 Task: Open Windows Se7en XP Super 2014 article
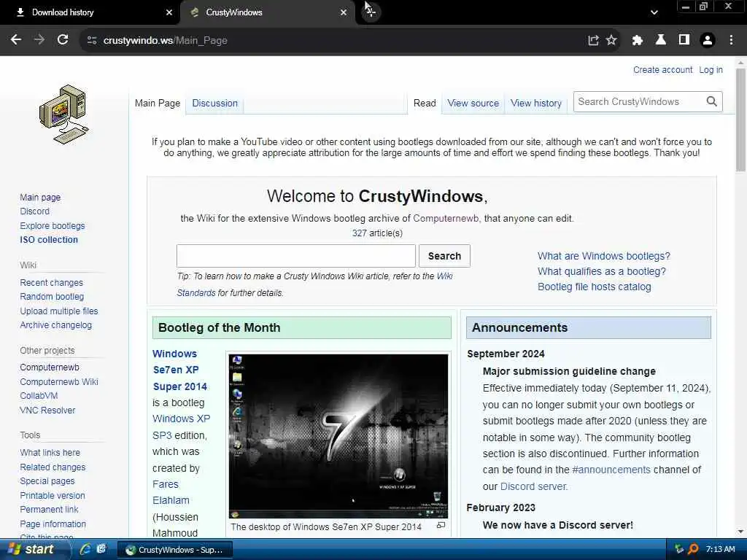coord(179,370)
